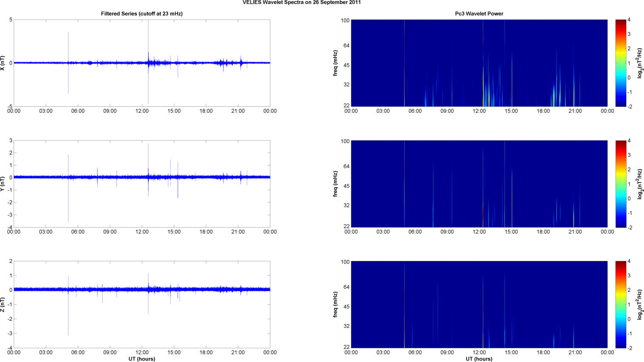Click the main title VELIES Wavelet Spectra
The height and width of the screenshot is (362, 644).
[302, 2]
